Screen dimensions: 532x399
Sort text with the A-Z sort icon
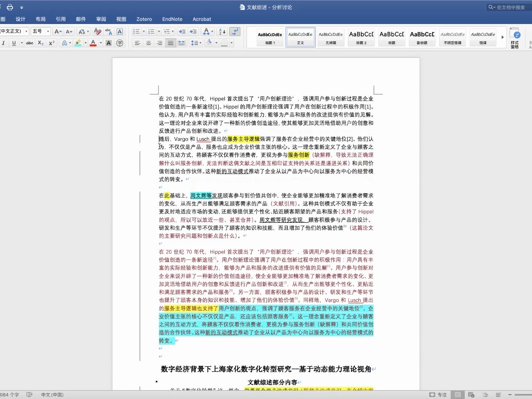pos(222,31)
